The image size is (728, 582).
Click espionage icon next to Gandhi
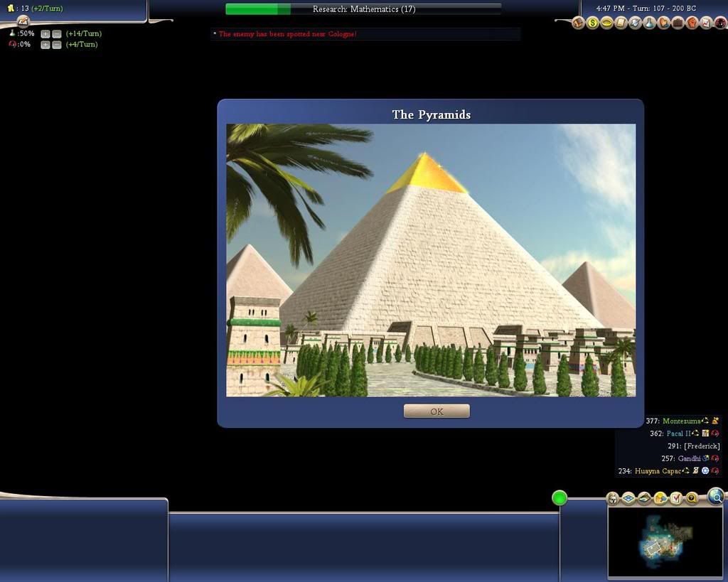[715, 458]
